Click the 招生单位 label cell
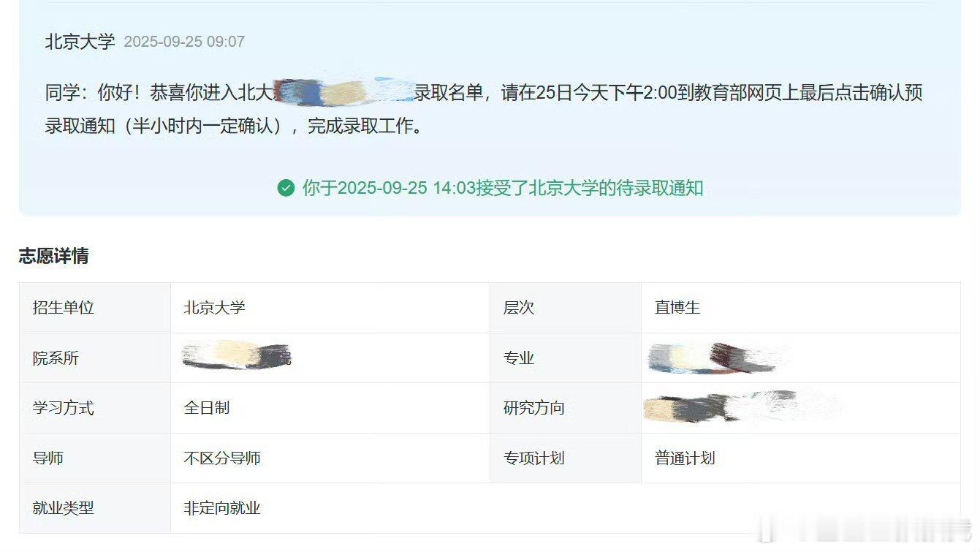Screen dimensions: 980x552 click(x=95, y=308)
